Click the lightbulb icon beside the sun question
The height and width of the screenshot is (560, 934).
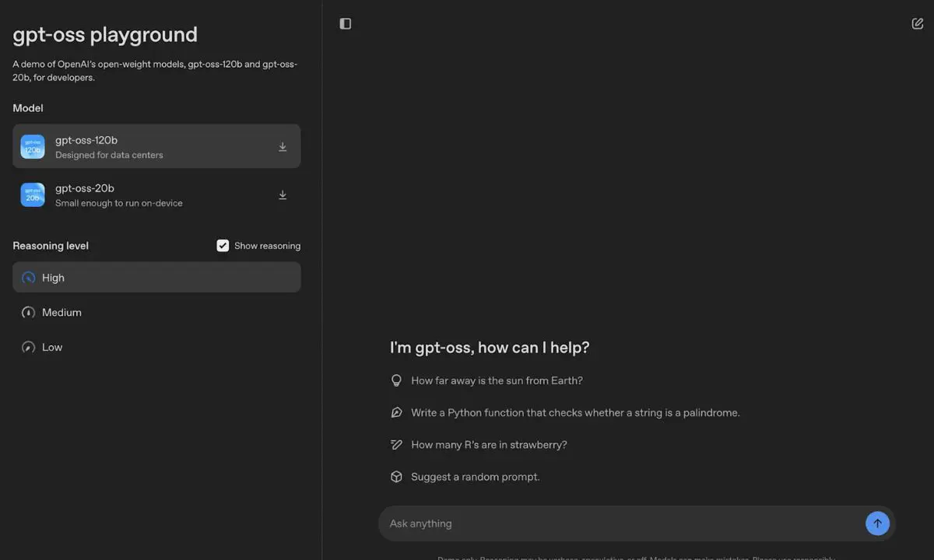[396, 381]
